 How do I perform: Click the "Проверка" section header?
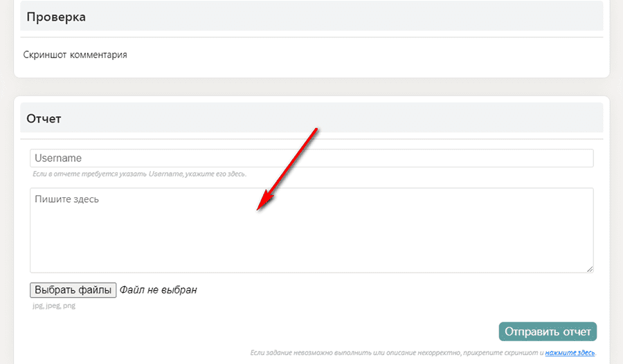[56, 17]
